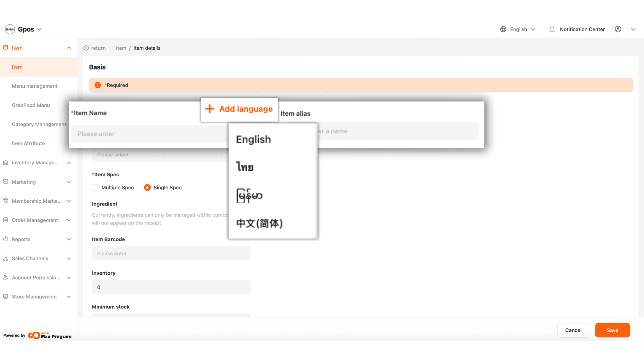Expand the Inventory Management menu

[69, 163]
